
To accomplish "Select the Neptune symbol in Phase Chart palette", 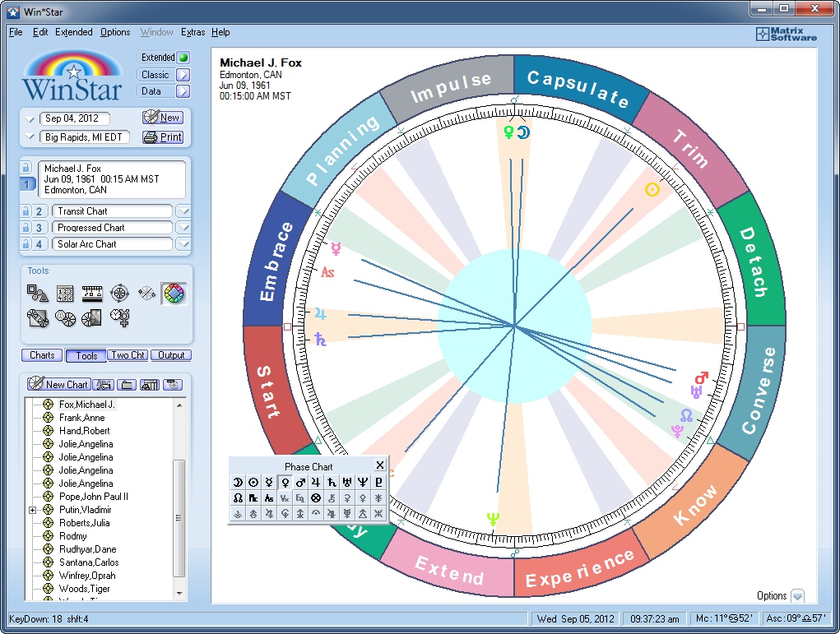I will point(363,483).
